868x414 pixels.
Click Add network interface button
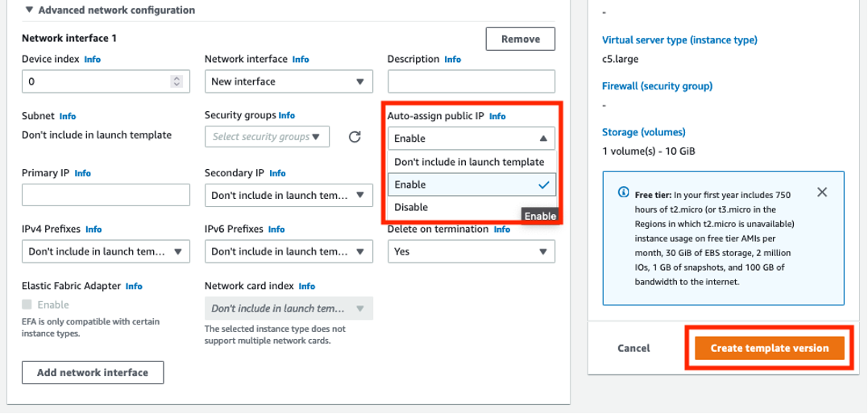click(x=93, y=372)
